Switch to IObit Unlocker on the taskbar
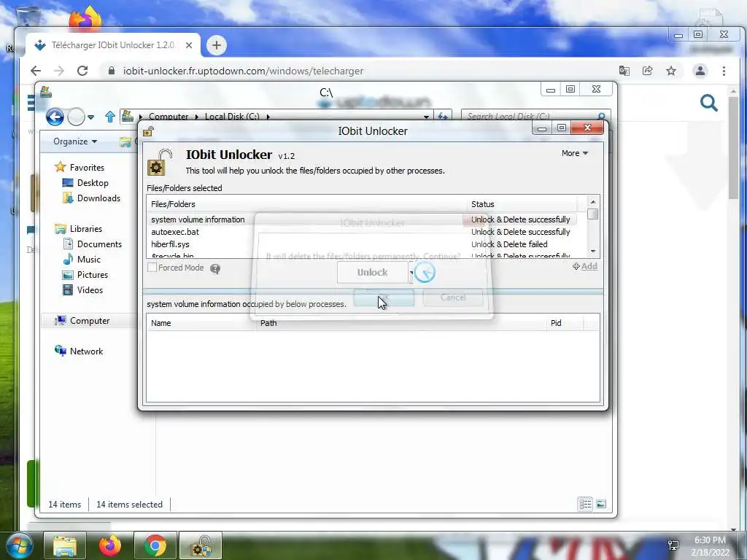747x560 pixels. click(201, 545)
